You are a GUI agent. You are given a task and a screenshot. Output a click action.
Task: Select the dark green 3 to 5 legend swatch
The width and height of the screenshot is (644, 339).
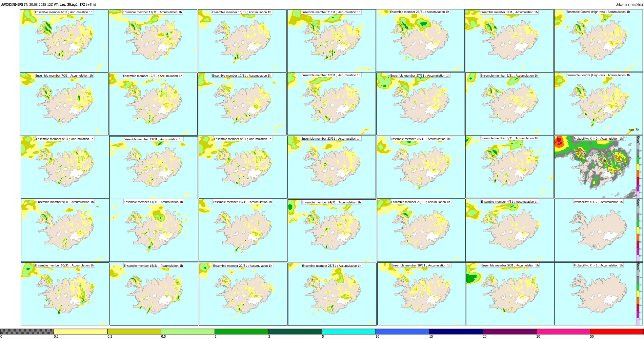[295, 332]
